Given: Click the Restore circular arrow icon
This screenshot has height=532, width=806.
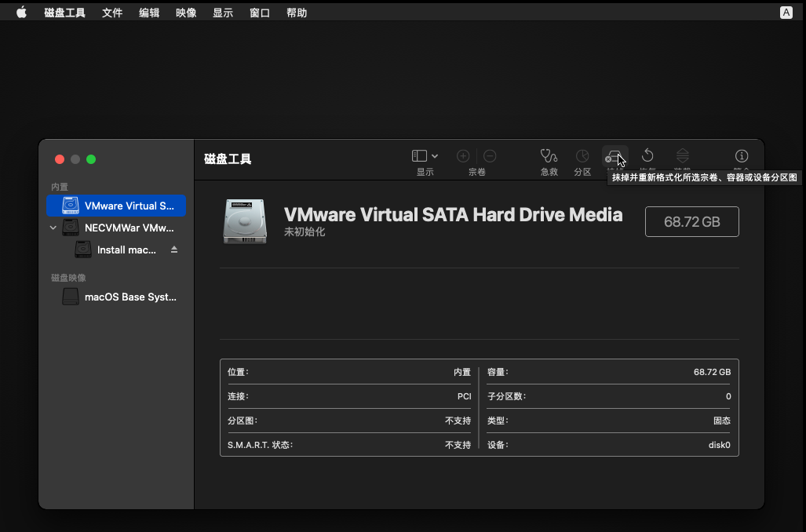Looking at the screenshot, I should click(647, 155).
